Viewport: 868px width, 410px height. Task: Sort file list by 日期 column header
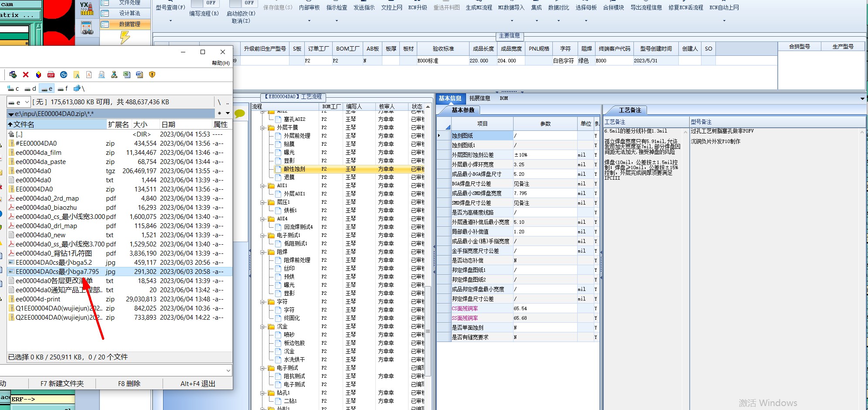185,125
